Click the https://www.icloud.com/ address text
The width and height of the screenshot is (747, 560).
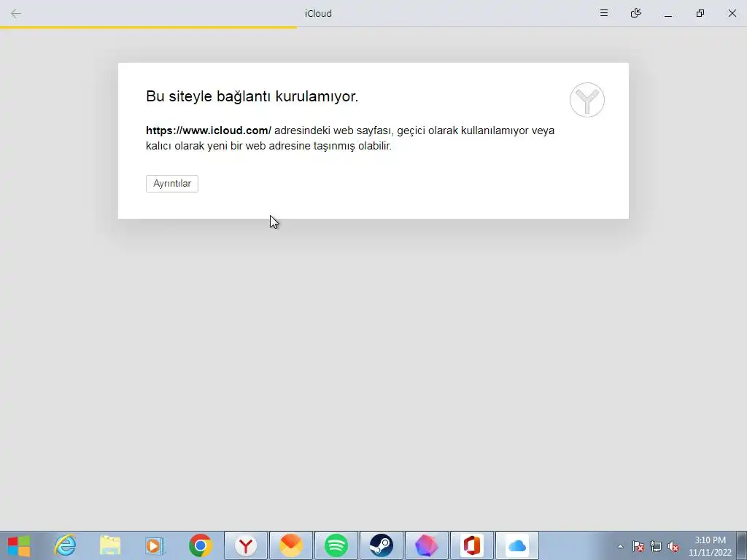pos(209,131)
